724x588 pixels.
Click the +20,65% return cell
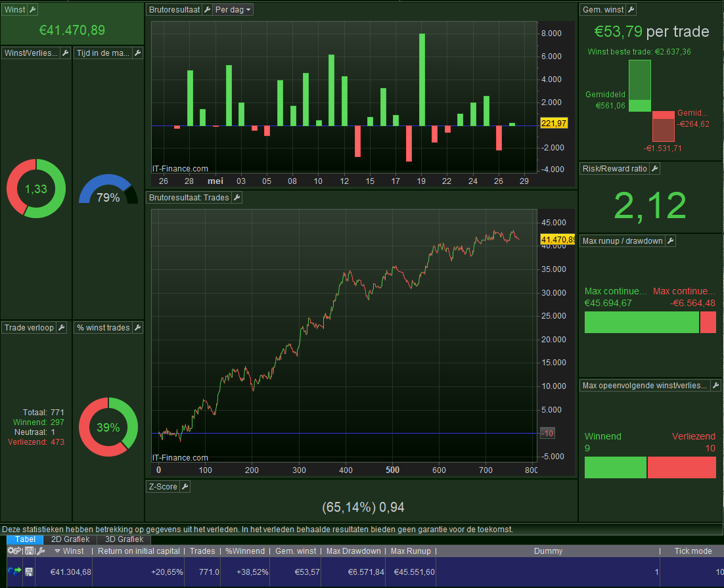[x=139, y=572]
